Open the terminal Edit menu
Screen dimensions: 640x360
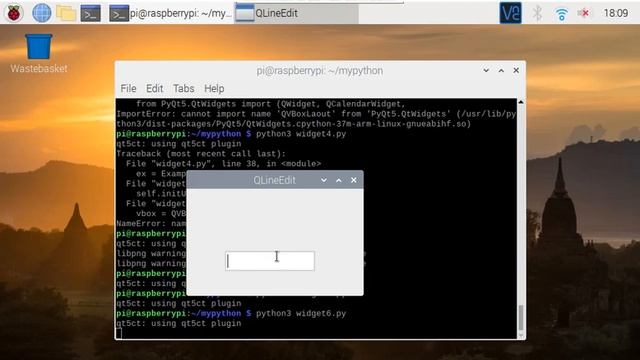154,89
